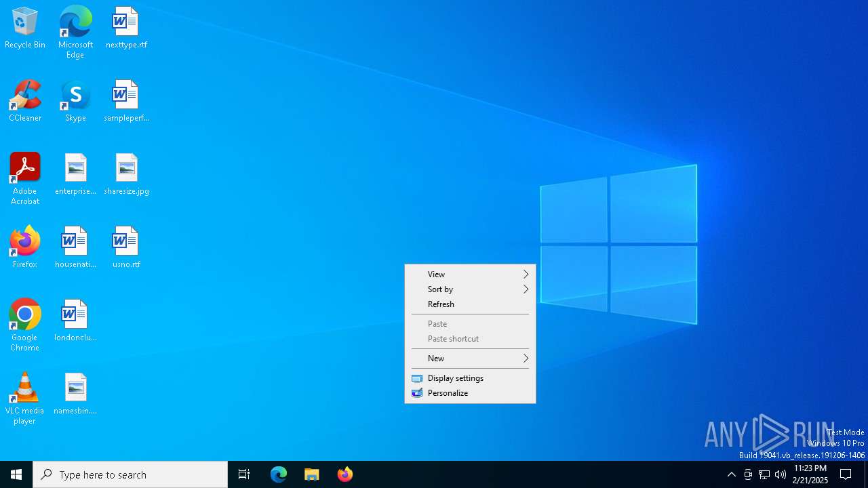This screenshot has height=488, width=868.
Task: Select the Recycle Bin desktop icon
Action: click(25, 28)
